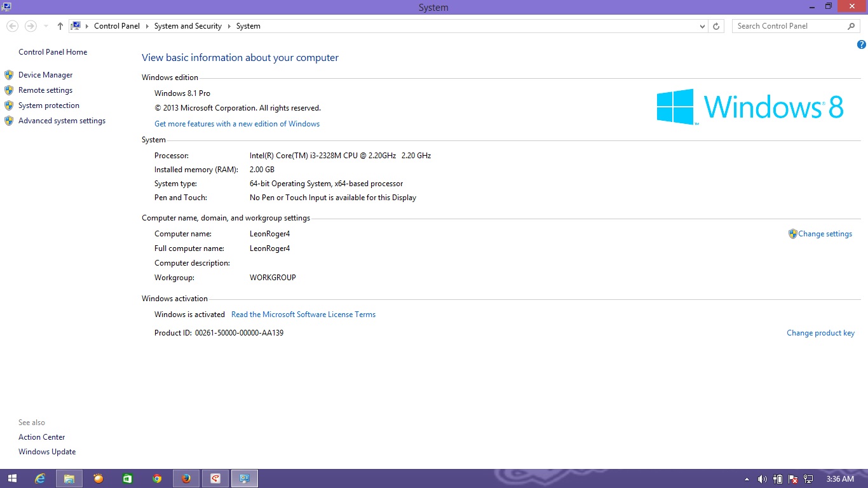
Task: Open Windows Update under See also
Action: click(47, 452)
